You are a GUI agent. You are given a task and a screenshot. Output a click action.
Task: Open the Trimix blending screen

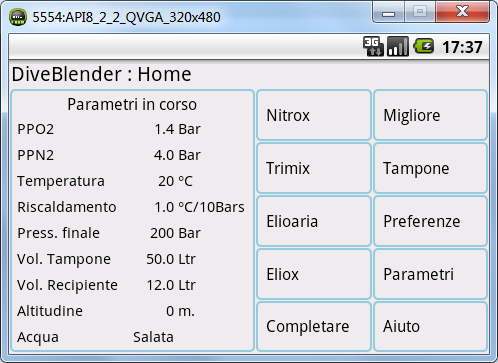pyautogui.click(x=314, y=168)
